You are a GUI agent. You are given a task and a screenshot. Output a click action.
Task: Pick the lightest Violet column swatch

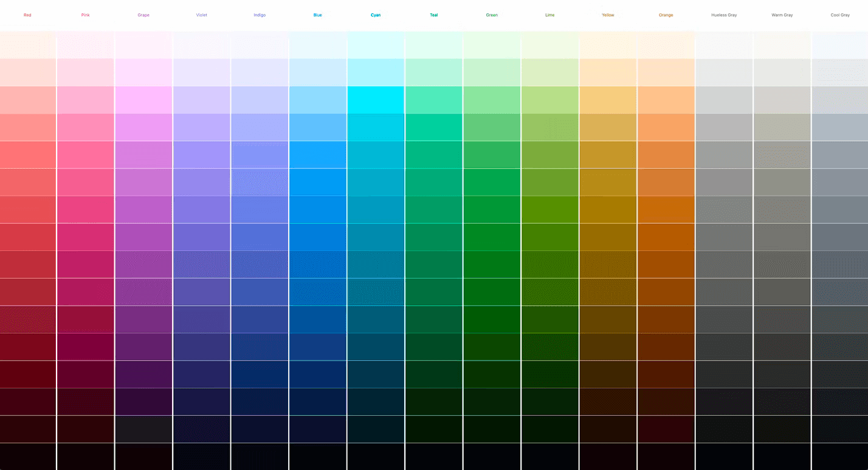[202, 45]
